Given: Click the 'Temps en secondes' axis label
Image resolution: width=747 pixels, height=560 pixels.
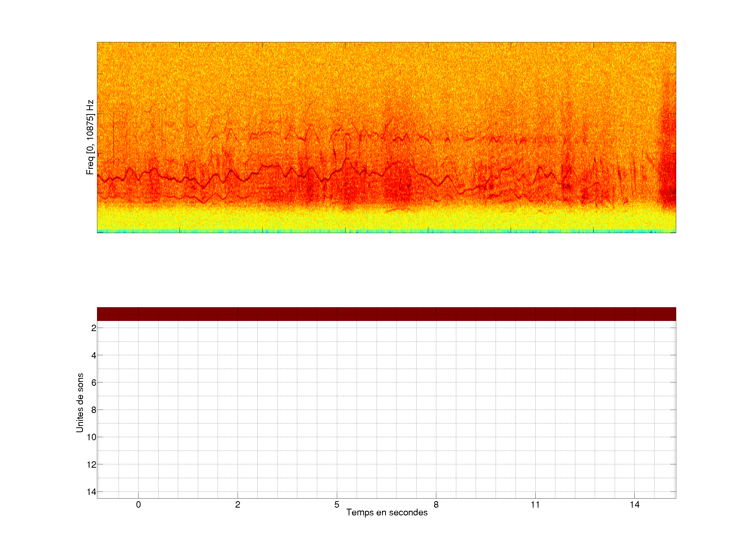Looking at the screenshot, I should [387, 512].
